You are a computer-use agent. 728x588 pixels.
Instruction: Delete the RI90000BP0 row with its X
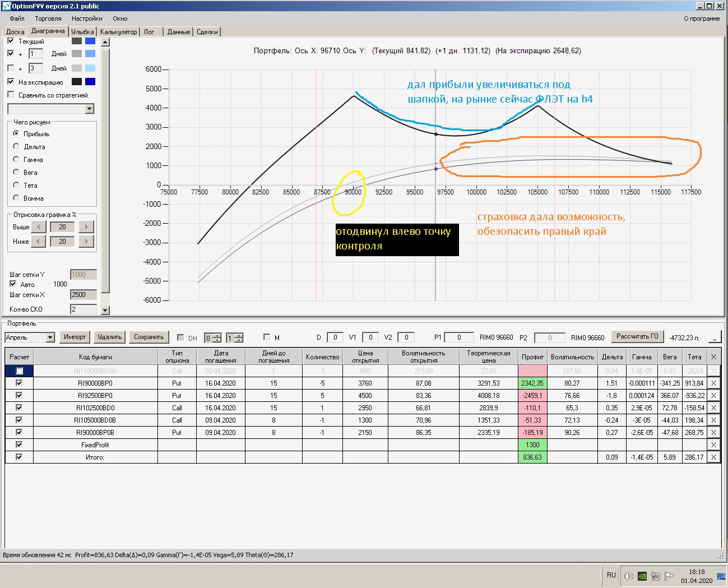point(713,383)
